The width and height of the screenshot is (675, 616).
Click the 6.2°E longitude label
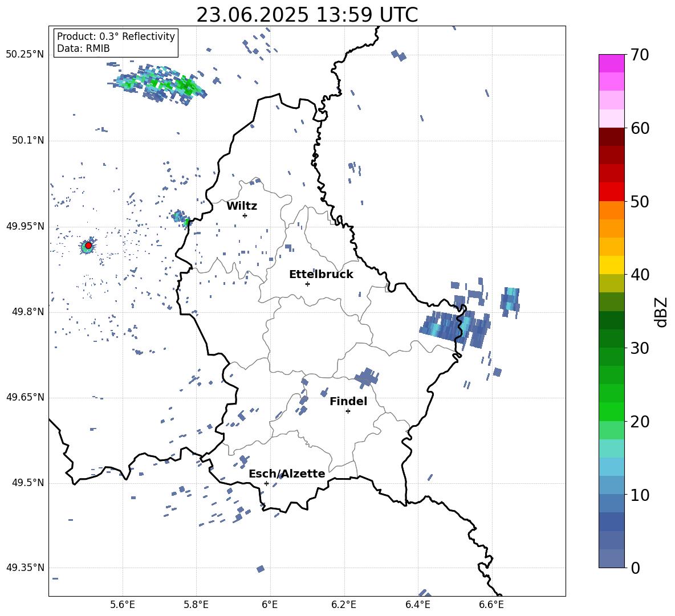(x=344, y=605)
